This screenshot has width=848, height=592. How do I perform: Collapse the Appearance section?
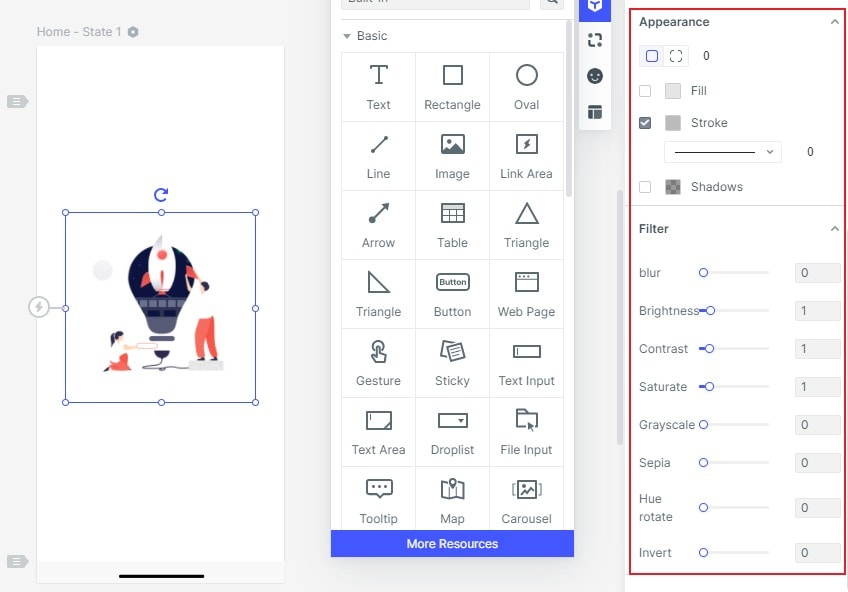pos(835,21)
